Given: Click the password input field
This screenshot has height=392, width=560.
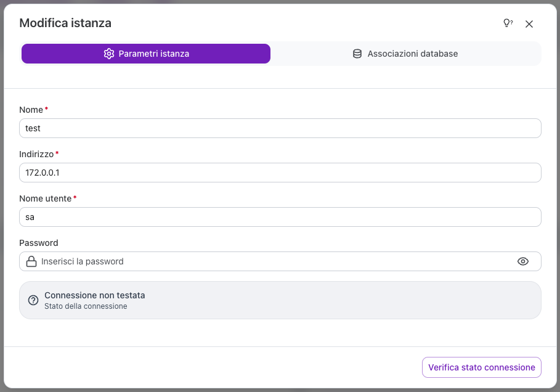Looking at the screenshot, I should tap(280, 261).
